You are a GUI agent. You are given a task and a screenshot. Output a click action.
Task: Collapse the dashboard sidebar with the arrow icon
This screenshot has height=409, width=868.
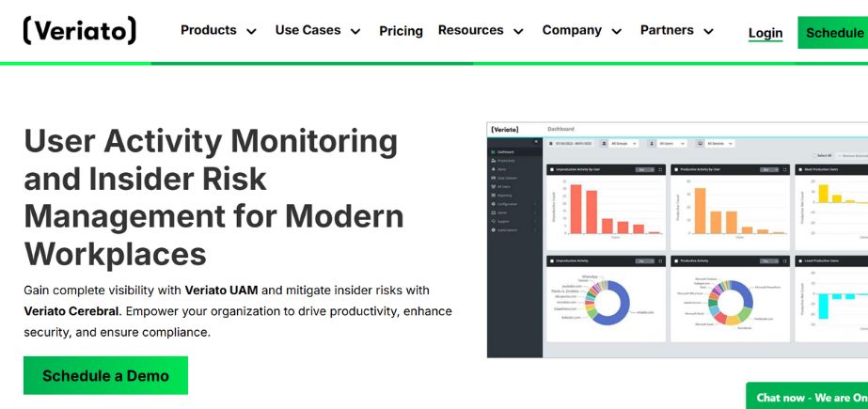tap(536, 142)
